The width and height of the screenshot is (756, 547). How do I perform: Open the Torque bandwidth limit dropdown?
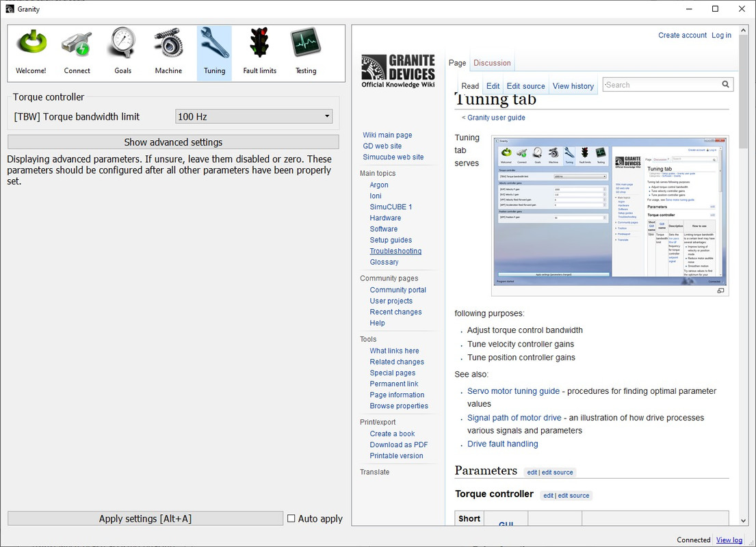(254, 117)
